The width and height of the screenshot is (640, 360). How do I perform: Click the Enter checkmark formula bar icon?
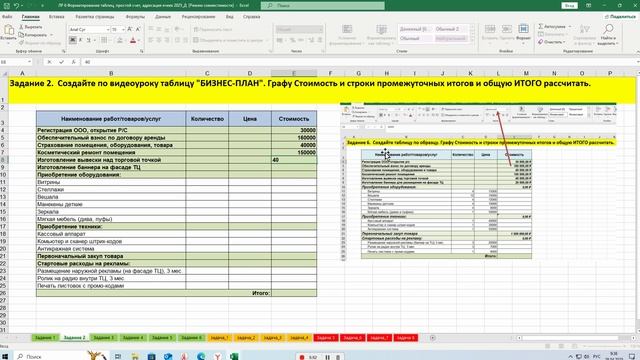point(61,62)
